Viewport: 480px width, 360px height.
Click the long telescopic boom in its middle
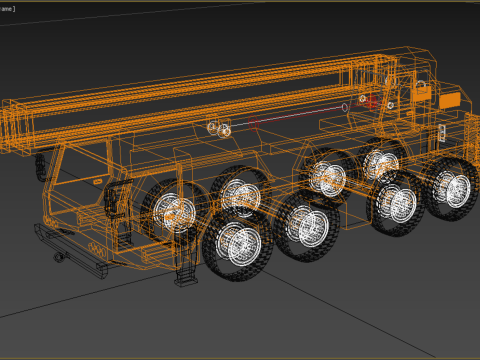[x=200, y=100]
